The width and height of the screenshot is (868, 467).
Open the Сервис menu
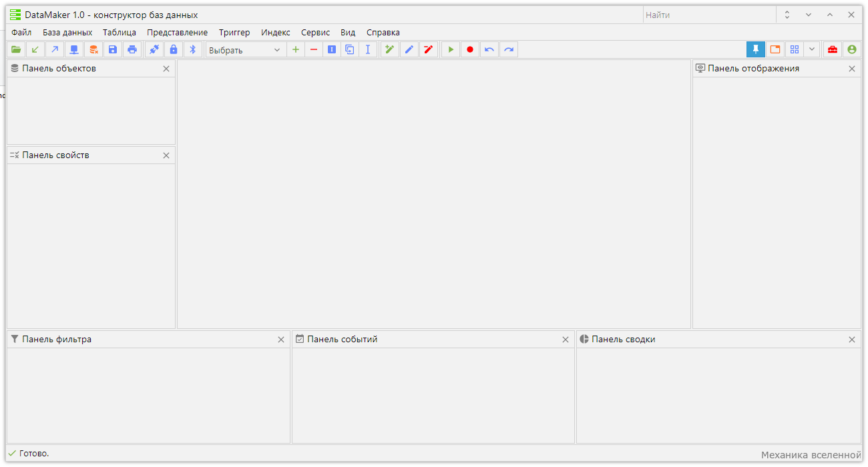pyautogui.click(x=316, y=32)
